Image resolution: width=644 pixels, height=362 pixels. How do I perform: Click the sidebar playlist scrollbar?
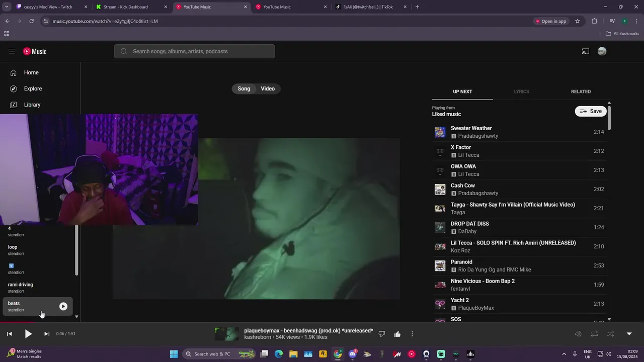tap(76, 250)
